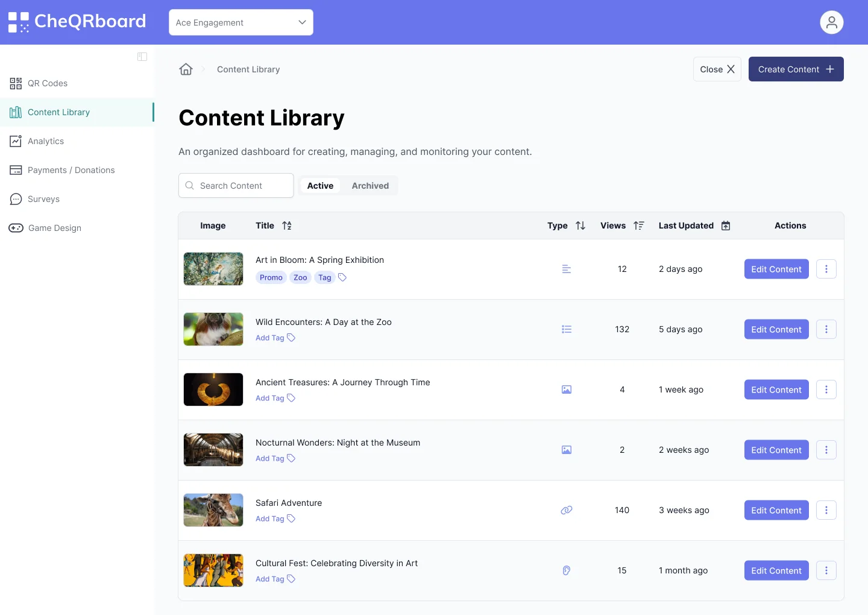Open more options for Ancient Treasures
868x615 pixels.
826,389
